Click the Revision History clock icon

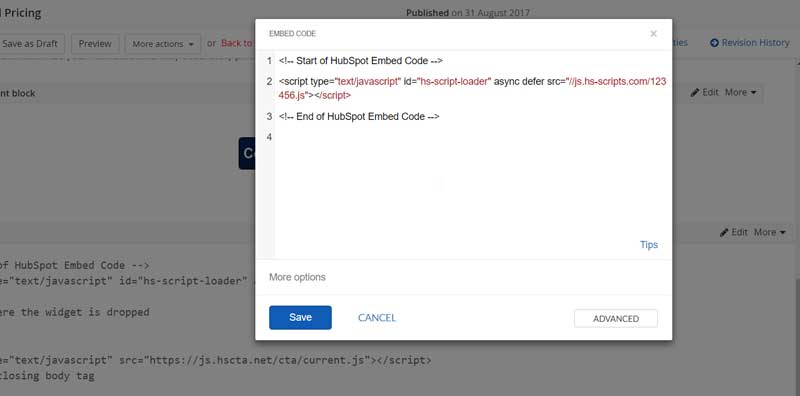point(714,43)
